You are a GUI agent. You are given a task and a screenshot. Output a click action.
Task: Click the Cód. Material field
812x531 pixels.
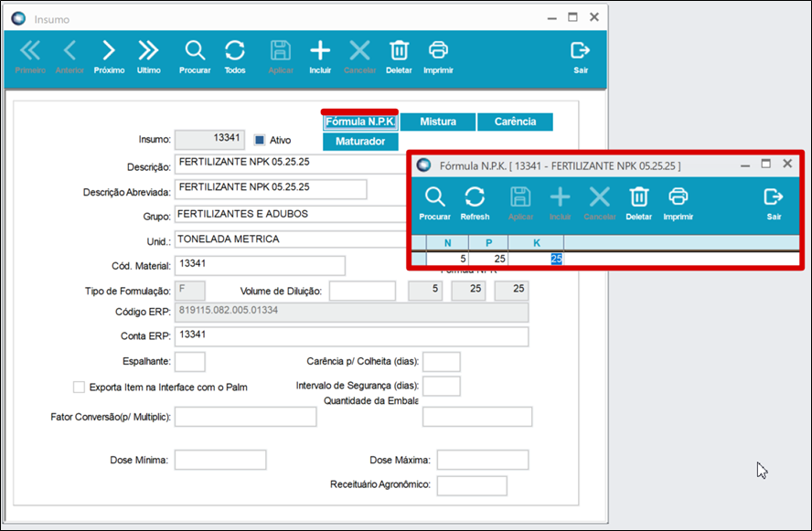[x=260, y=265]
